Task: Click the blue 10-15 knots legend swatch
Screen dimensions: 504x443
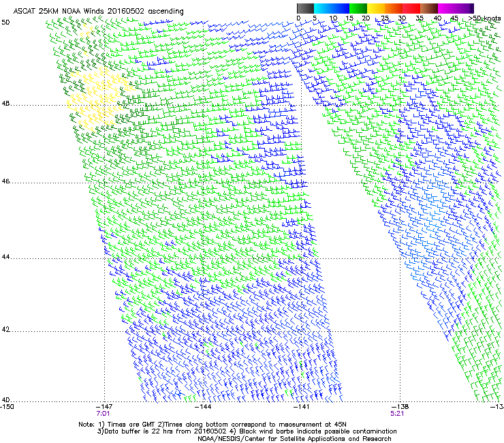Action: coord(341,8)
